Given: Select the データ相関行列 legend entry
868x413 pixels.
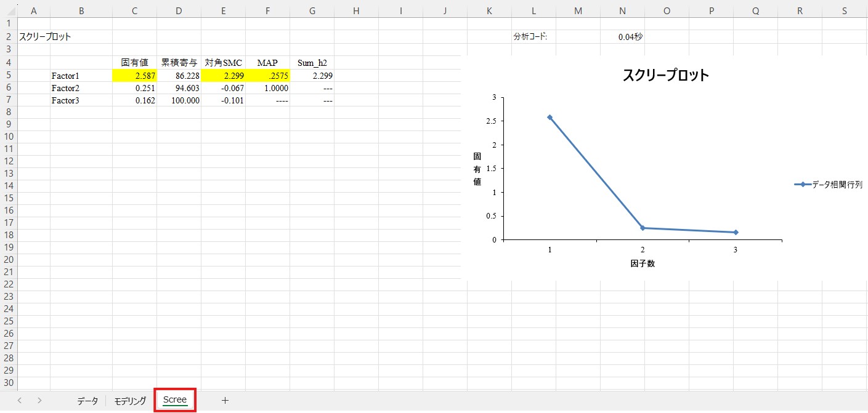Looking at the screenshot, I should tap(829, 185).
